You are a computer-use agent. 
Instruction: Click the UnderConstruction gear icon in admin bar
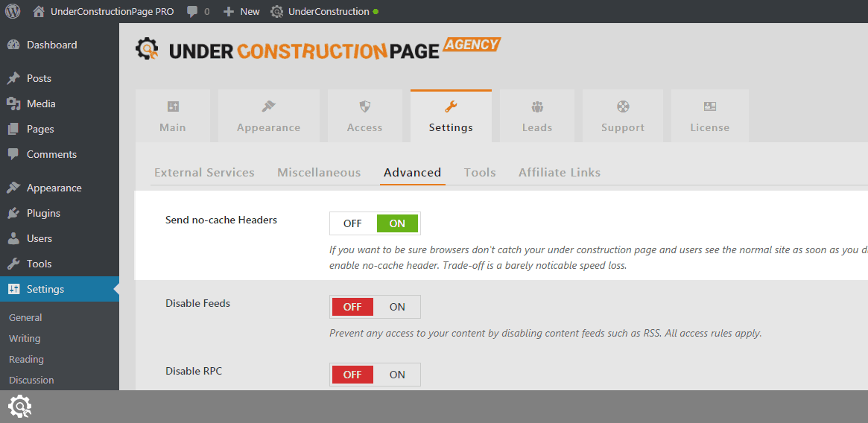tap(277, 12)
